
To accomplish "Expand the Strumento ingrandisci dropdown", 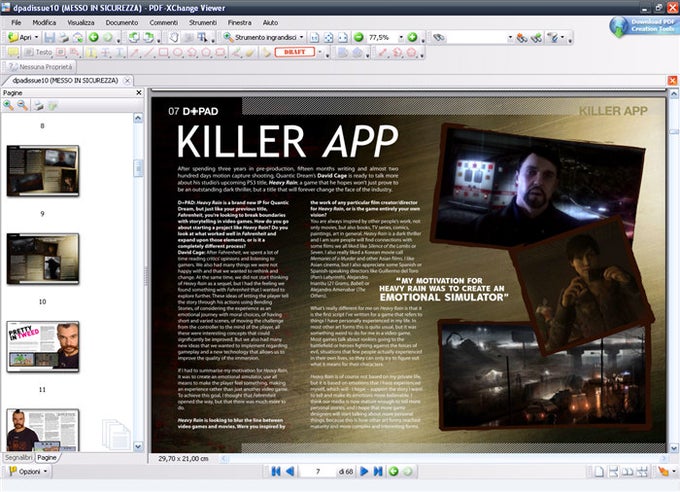I will pos(301,38).
